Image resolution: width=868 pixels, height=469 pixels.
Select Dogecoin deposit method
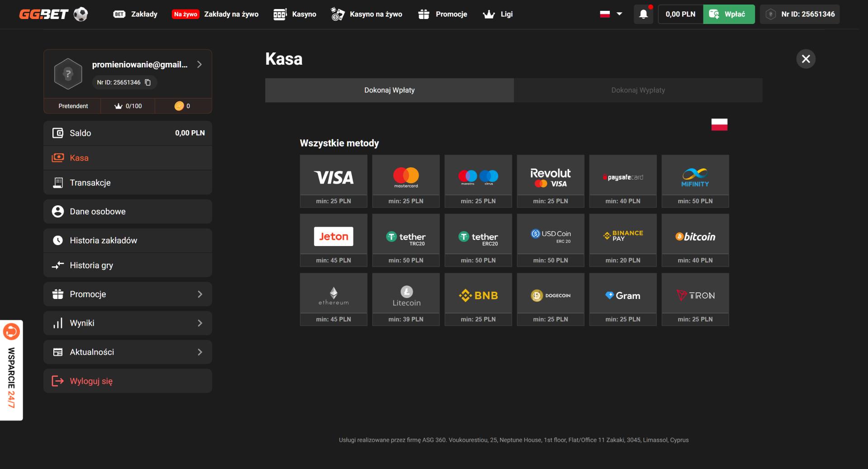tap(551, 299)
